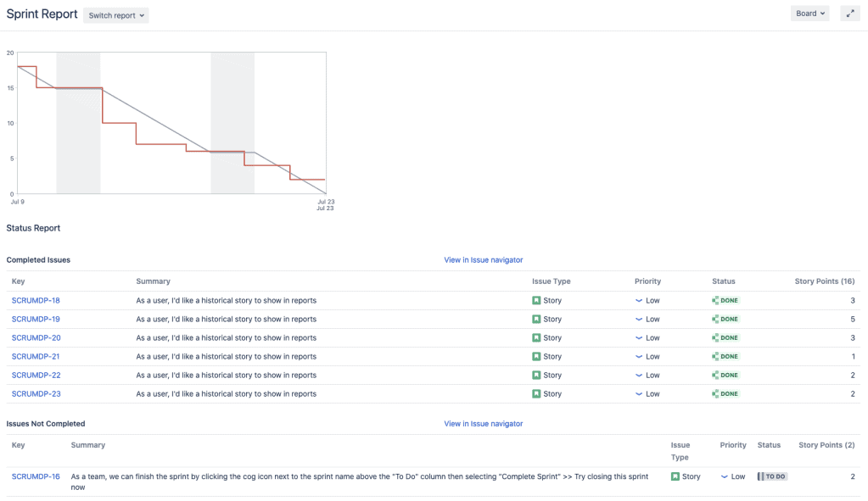Screen dimensions: 868x501
Task: Click the Low priority chevron for SCRUMDP-16
Action: (725, 476)
